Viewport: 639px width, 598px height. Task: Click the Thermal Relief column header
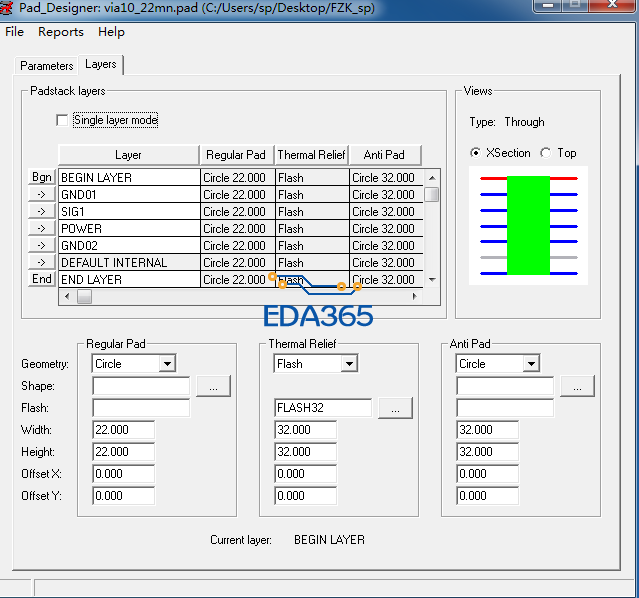pos(312,155)
